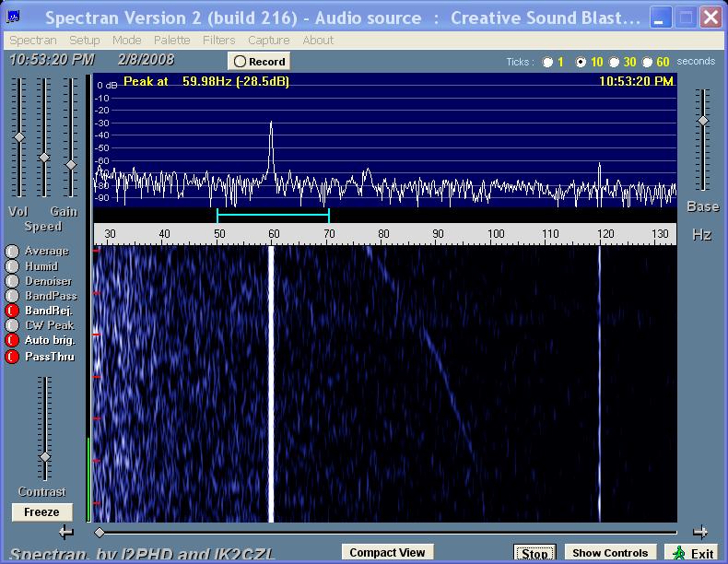Select the 60 second ticks radio
The width and height of the screenshot is (728, 564).
pyautogui.click(x=647, y=62)
